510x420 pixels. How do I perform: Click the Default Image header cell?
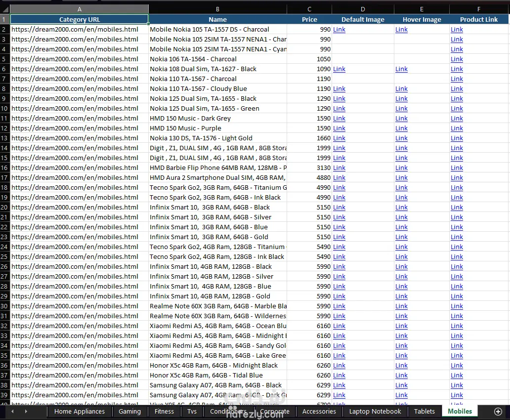[363, 20]
